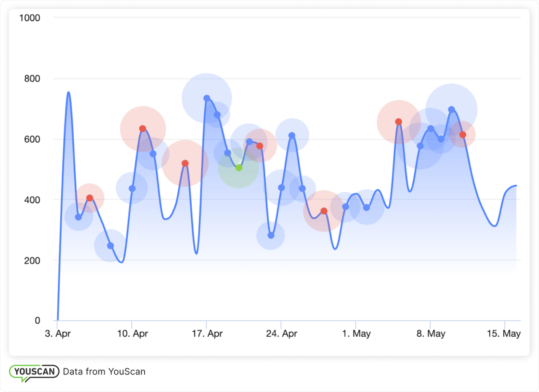Click the red data point near value 520
The image size is (539, 392).
coord(185,163)
